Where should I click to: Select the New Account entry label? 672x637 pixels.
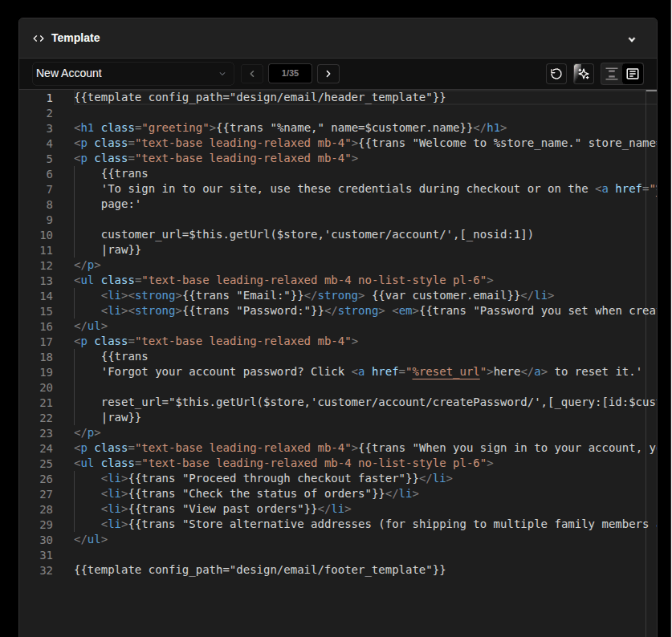pyautogui.click(x=68, y=73)
